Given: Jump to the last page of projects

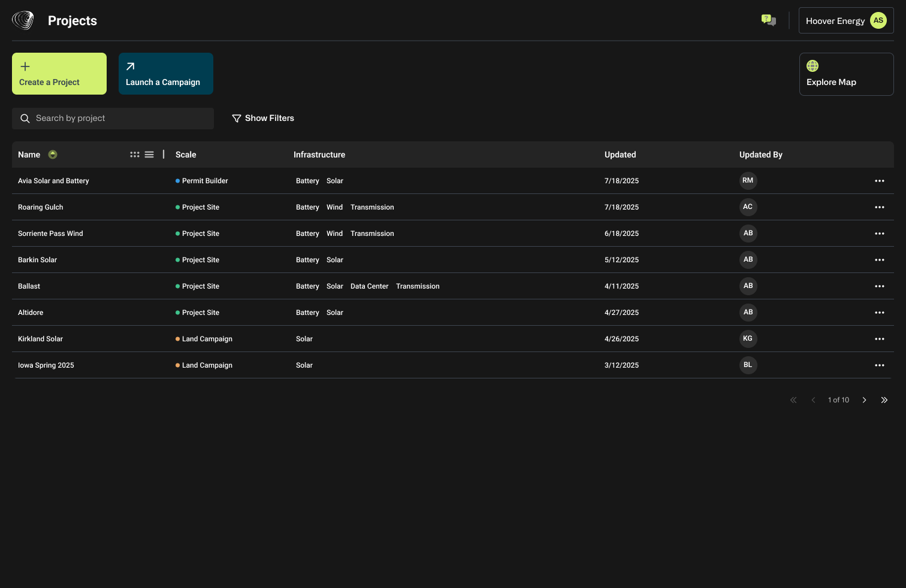Looking at the screenshot, I should [884, 399].
